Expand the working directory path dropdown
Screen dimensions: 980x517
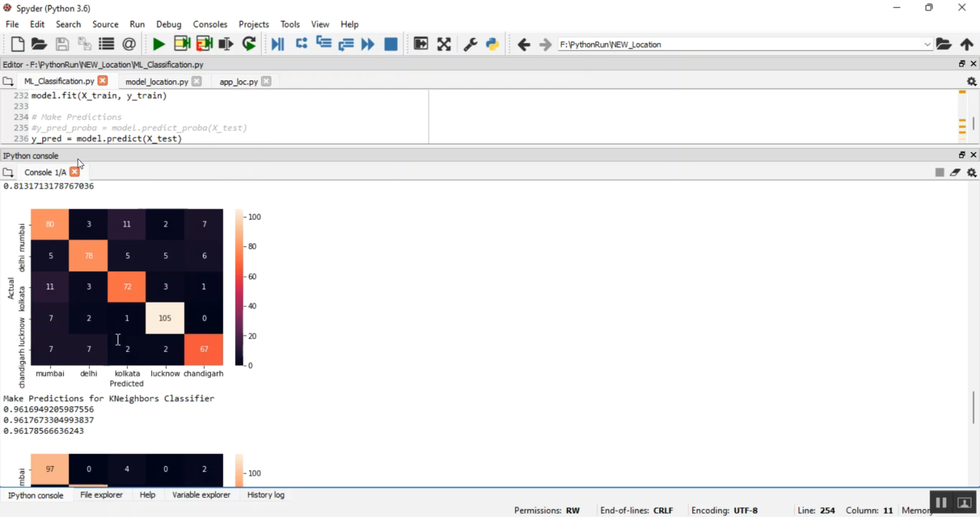928,44
